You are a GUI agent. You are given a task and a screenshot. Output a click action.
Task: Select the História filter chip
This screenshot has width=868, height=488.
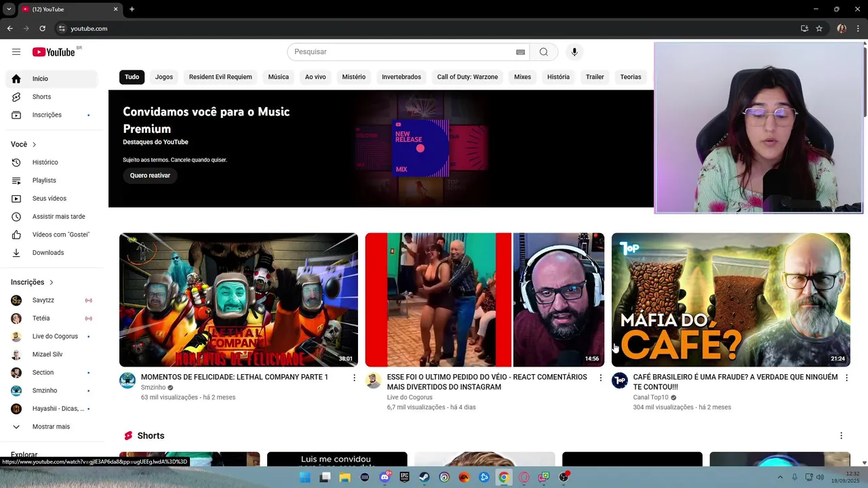point(558,77)
